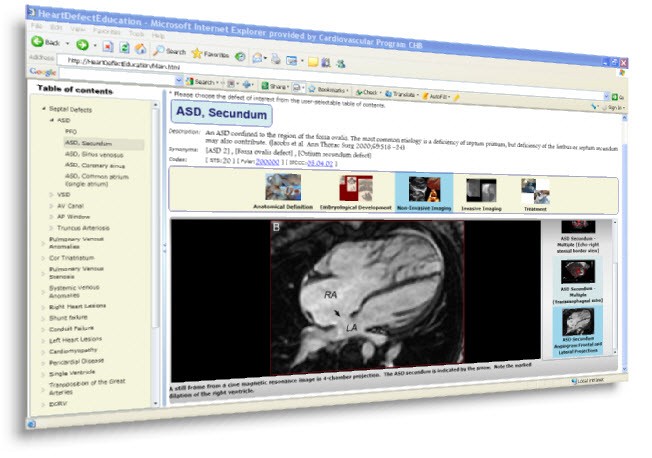Open the View menu
The width and height of the screenshot is (652, 458).
[x=77, y=29]
